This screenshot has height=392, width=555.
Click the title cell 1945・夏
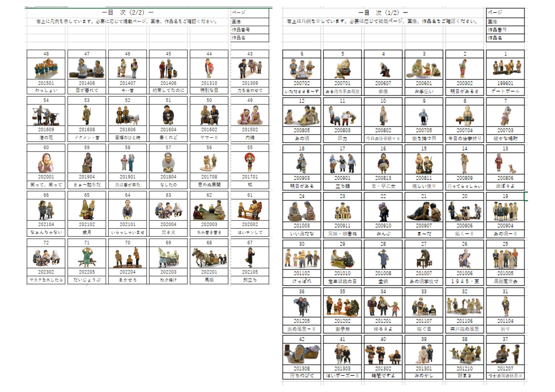coord(464,281)
